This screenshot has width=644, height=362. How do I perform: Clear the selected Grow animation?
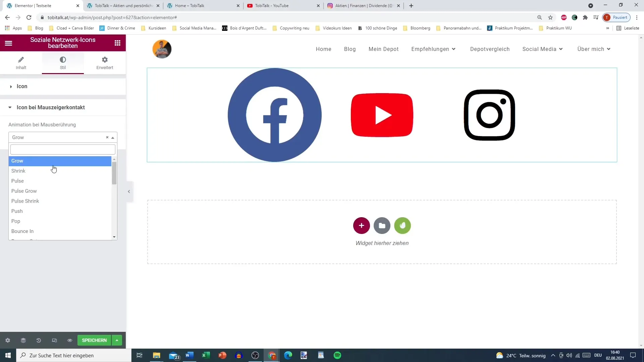pyautogui.click(x=107, y=137)
